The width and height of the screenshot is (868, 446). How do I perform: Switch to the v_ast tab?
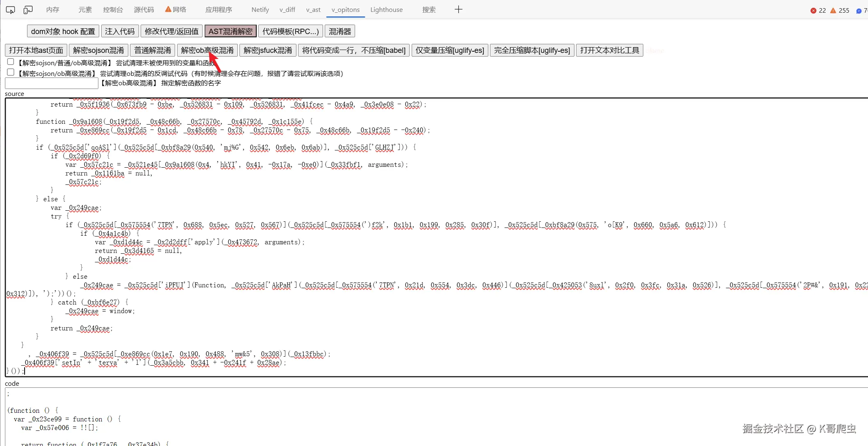click(313, 9)
